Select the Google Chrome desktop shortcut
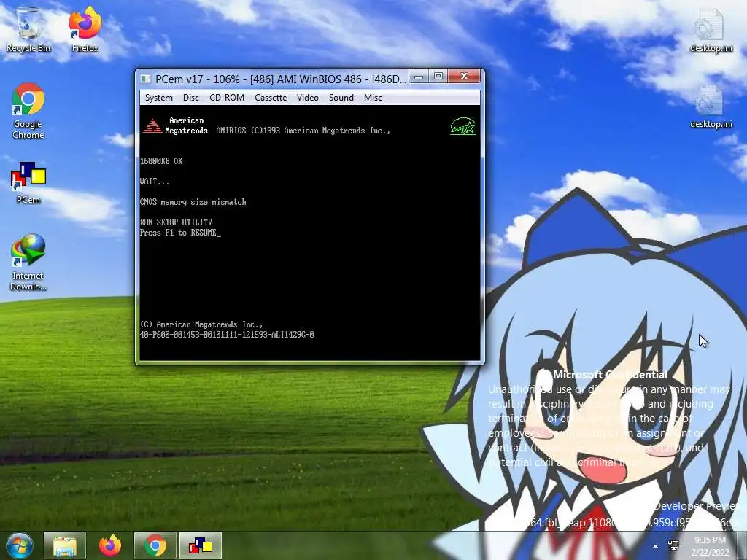This screenshot has height=560, width=747. (28, 111)
